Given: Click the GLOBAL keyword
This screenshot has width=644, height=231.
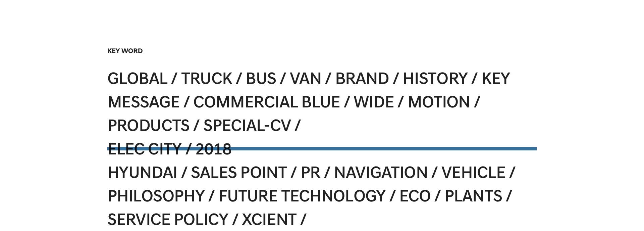Looking at the screenshot, I should pyautogui.click(x=137, y=79).
